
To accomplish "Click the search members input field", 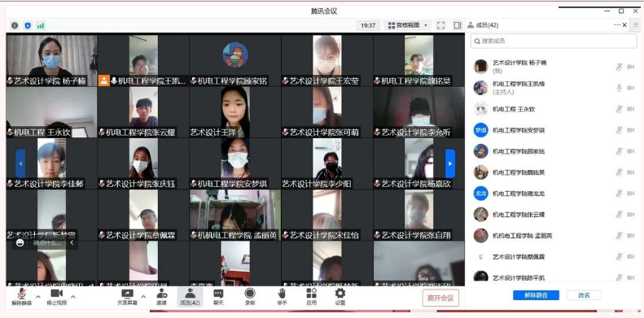I will coord(554,41).
